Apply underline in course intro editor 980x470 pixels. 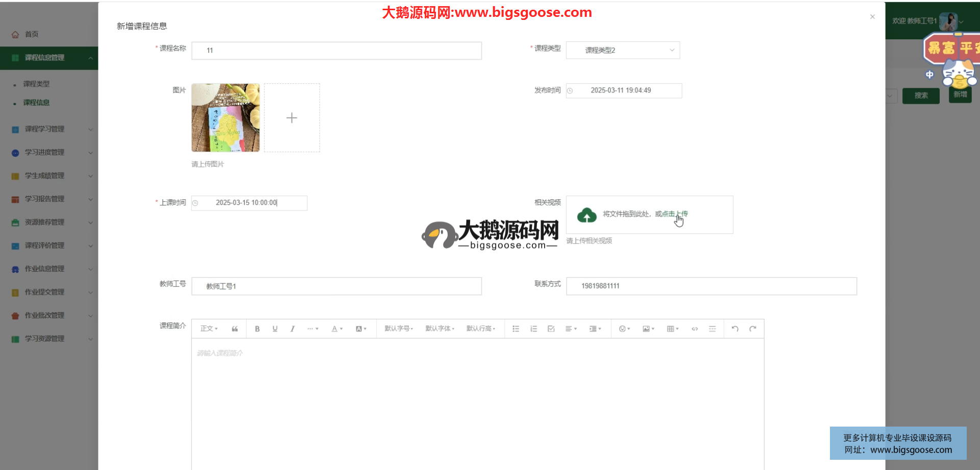point(275,329)
